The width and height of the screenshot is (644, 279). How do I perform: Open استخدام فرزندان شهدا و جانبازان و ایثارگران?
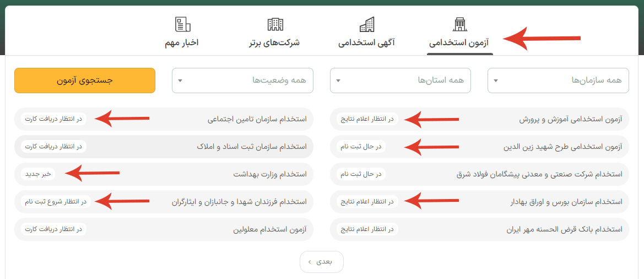[x=239, y=202]
